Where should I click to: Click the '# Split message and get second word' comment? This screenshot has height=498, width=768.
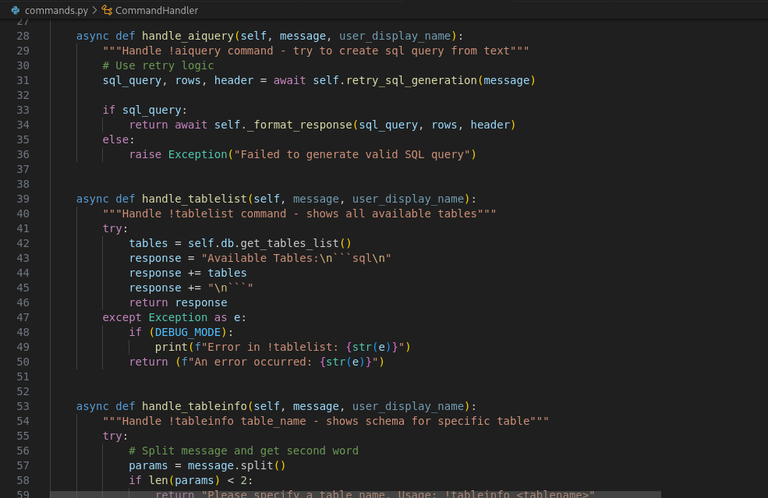[243, 451]
